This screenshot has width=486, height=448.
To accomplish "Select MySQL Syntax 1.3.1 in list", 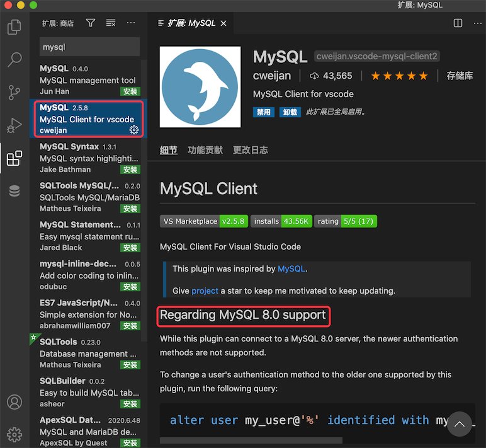I will [x=88, y=158].
